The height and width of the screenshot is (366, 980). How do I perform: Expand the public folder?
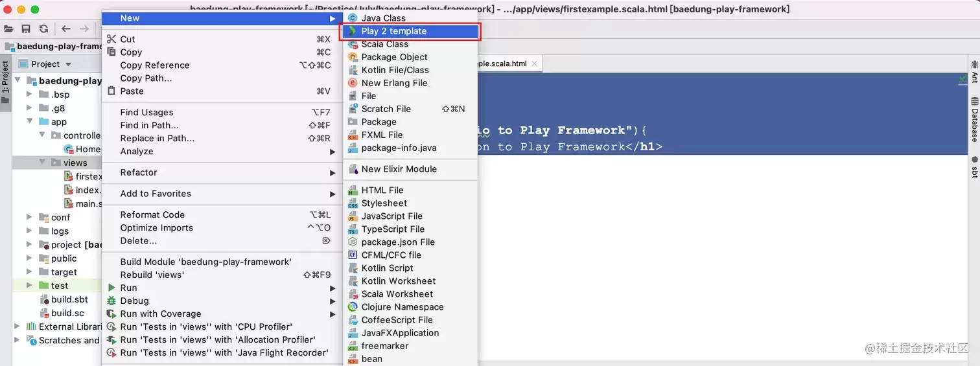[29, 258]
